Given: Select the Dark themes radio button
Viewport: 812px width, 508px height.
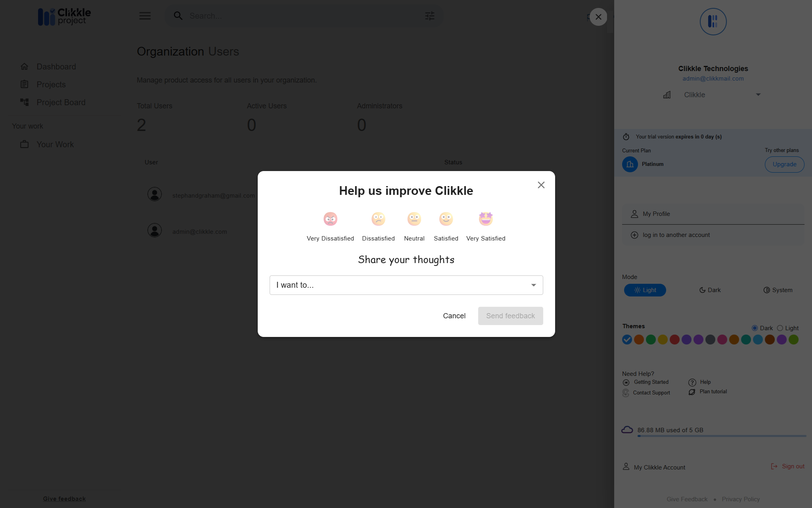Looking at the screenshot, I should 755,328.
